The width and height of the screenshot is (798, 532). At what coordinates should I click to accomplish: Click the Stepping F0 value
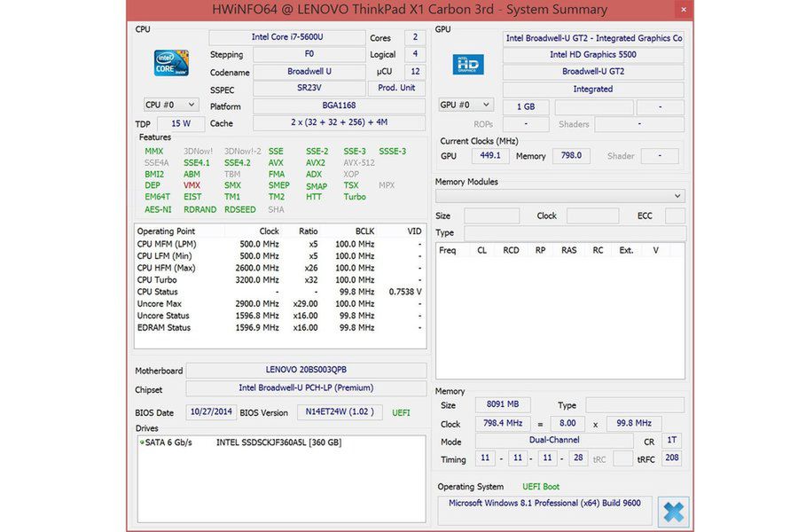(309, 54)
